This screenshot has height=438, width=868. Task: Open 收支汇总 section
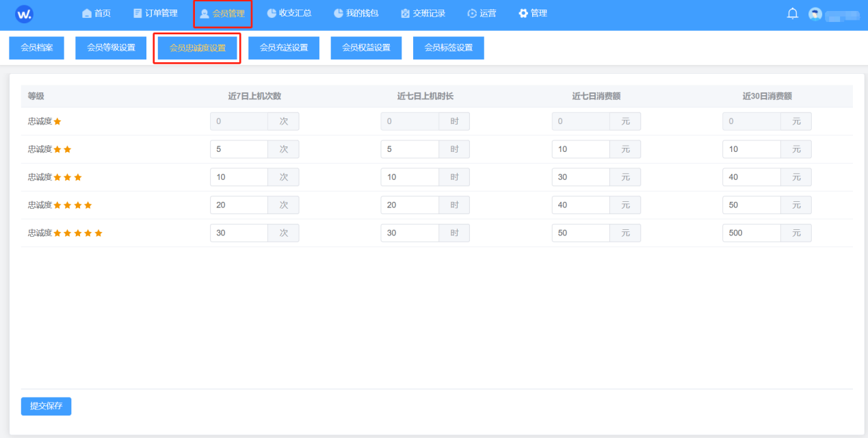(289, 13)
